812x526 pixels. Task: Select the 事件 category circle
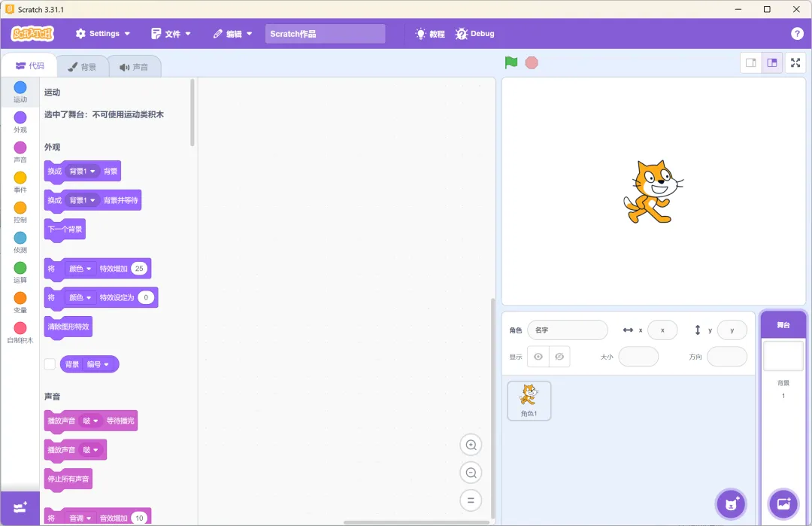20,178
